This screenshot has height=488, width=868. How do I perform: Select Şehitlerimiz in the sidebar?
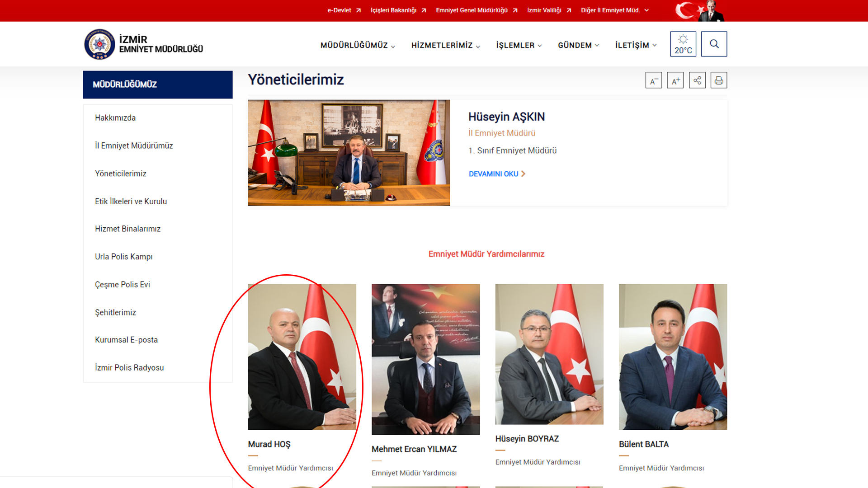point(115,312)
